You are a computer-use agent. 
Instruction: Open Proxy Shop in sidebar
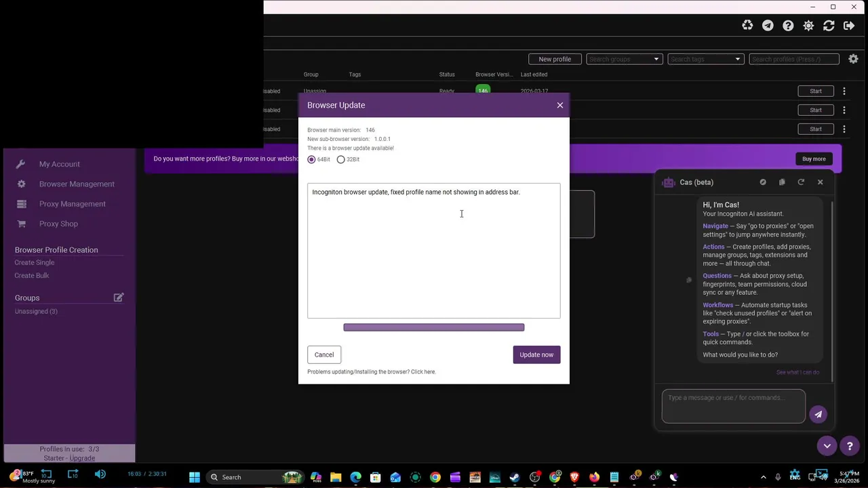coord(58,224)
